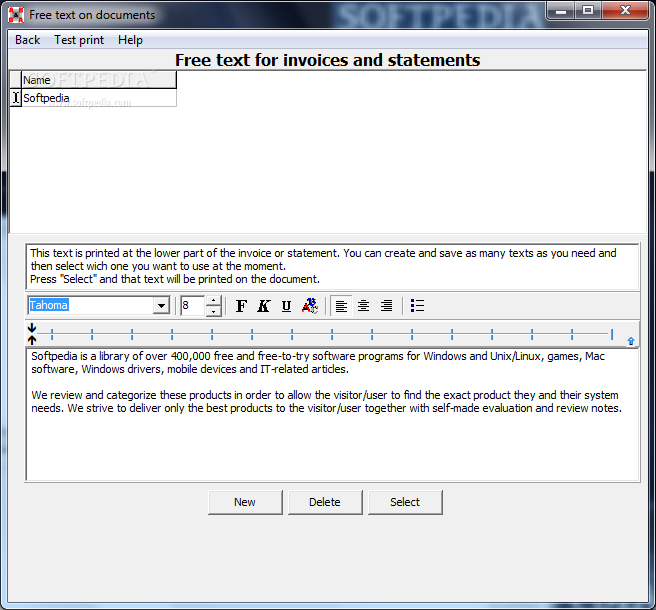Click the right margin marker on ruler
This screenshot has width=656, height=610.
point(631,341)
